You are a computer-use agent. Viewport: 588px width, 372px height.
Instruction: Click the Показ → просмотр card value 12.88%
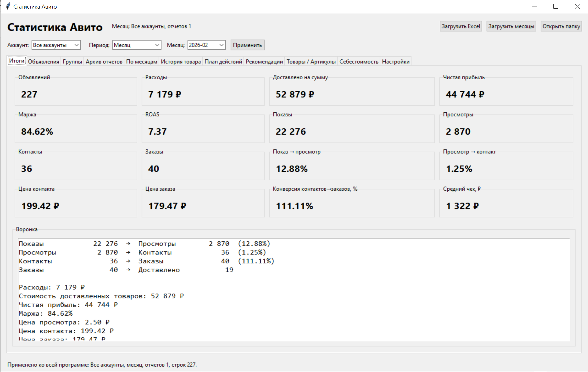click(292, 169)
